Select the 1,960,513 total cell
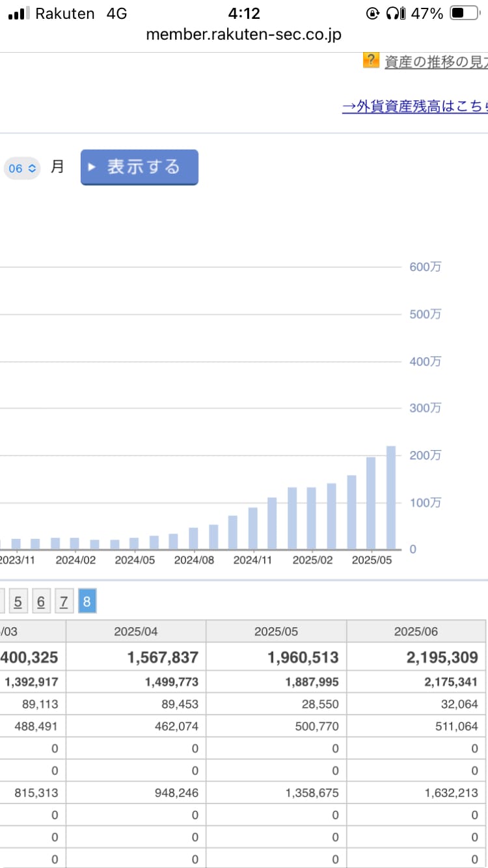The width and height of the screenshot is (488, 868). point(302,658)
